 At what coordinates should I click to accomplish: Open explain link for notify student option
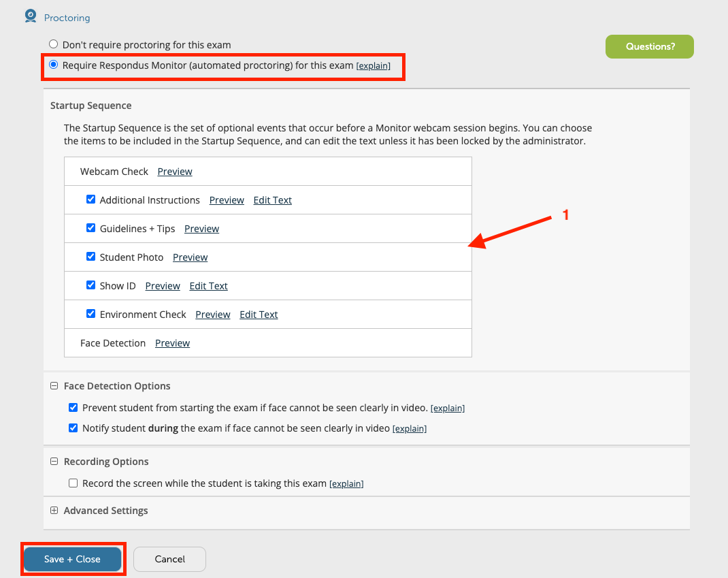tap(410, 429)
